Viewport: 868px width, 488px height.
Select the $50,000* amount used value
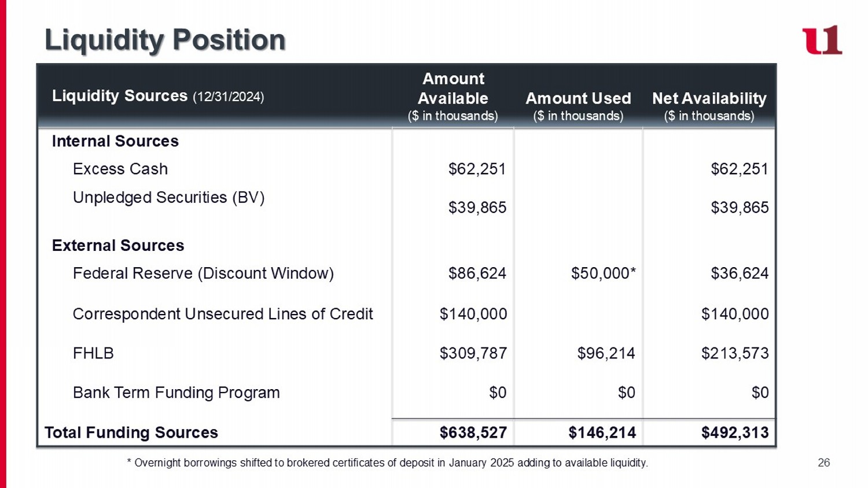pyautogui.click(x=604, y=273)
